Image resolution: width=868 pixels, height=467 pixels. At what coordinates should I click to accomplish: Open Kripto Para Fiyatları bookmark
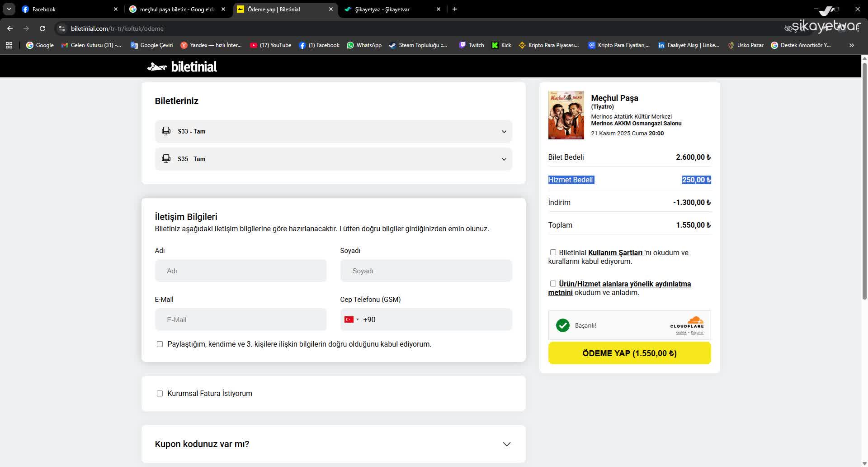(618, 45)
